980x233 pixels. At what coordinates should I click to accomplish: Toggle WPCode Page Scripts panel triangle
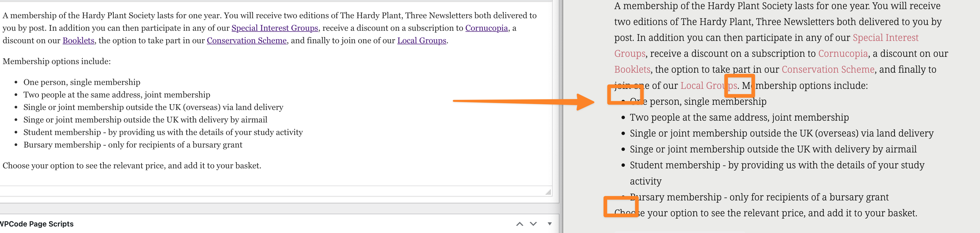549,224
